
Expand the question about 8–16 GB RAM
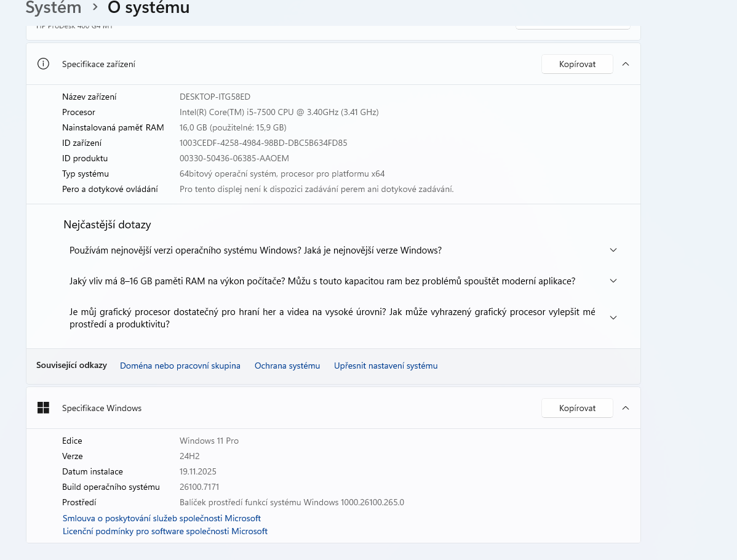click(613, 281)
